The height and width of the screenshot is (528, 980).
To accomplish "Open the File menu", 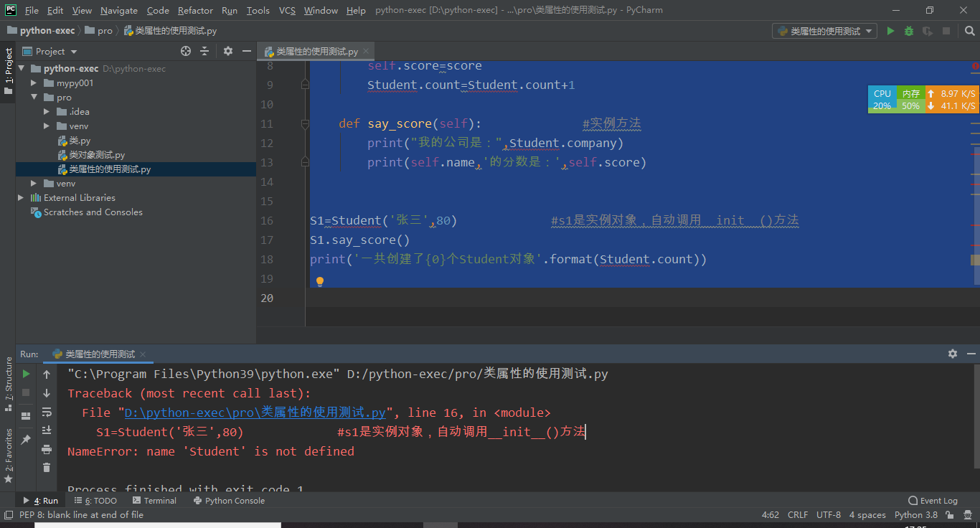I will click(x=32, y=10).
